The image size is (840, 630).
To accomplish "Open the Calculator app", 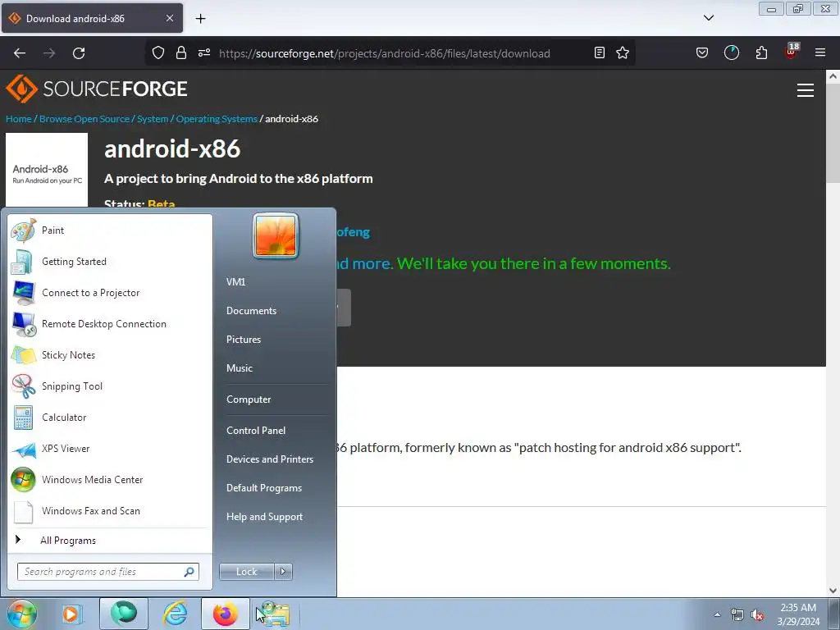I will click(x=109, y=418).
